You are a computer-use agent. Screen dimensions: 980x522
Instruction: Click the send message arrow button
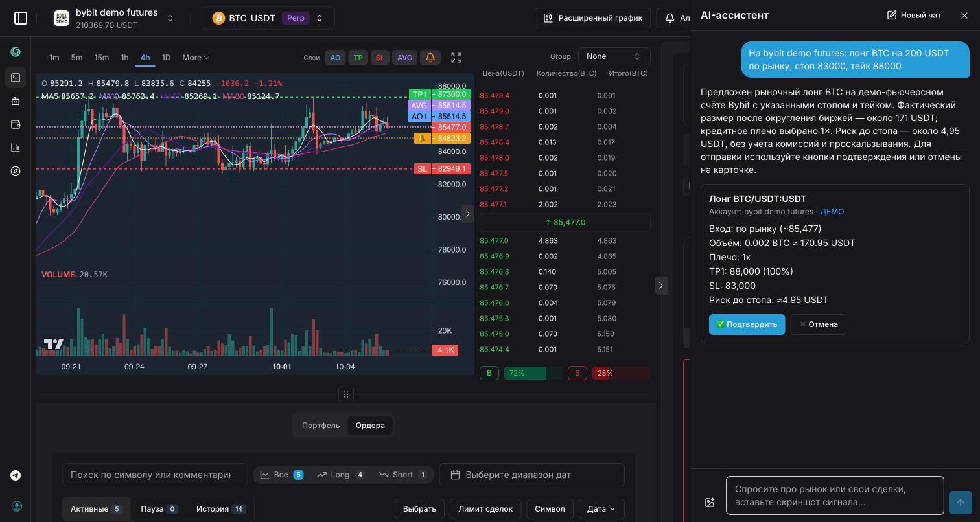[x=961, y=502]
